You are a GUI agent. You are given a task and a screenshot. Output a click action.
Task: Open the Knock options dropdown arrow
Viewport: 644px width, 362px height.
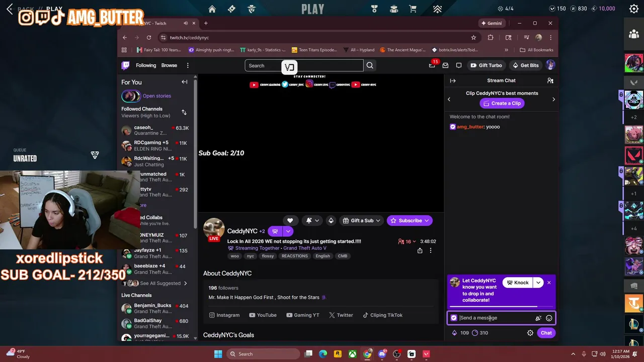pyautogui.click(x=538, y=283)
